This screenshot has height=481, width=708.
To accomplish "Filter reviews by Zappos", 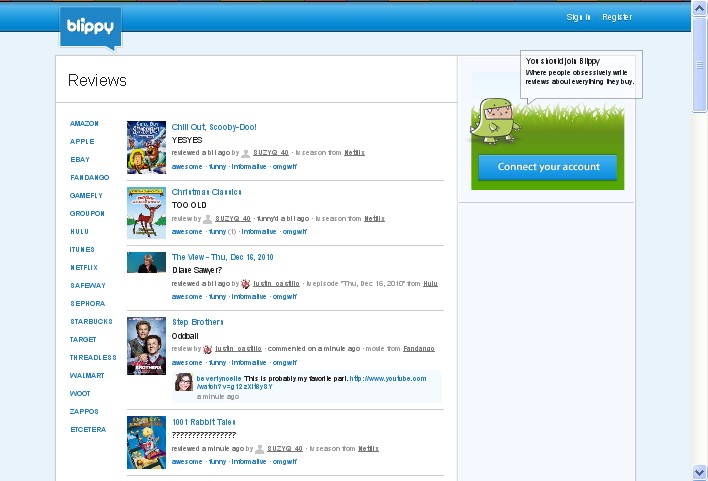I will click(84, 411).
